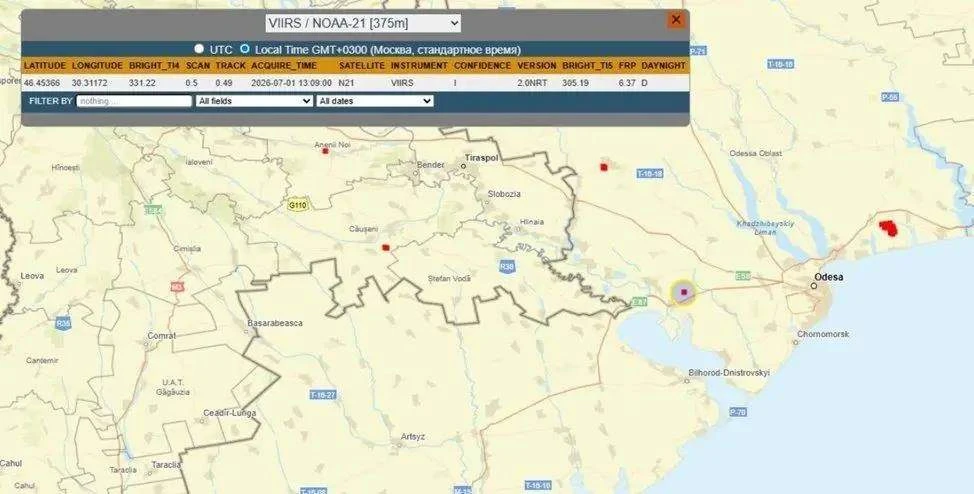
Task: Sort by the FRP column header
Action: (x=627, y=65)
